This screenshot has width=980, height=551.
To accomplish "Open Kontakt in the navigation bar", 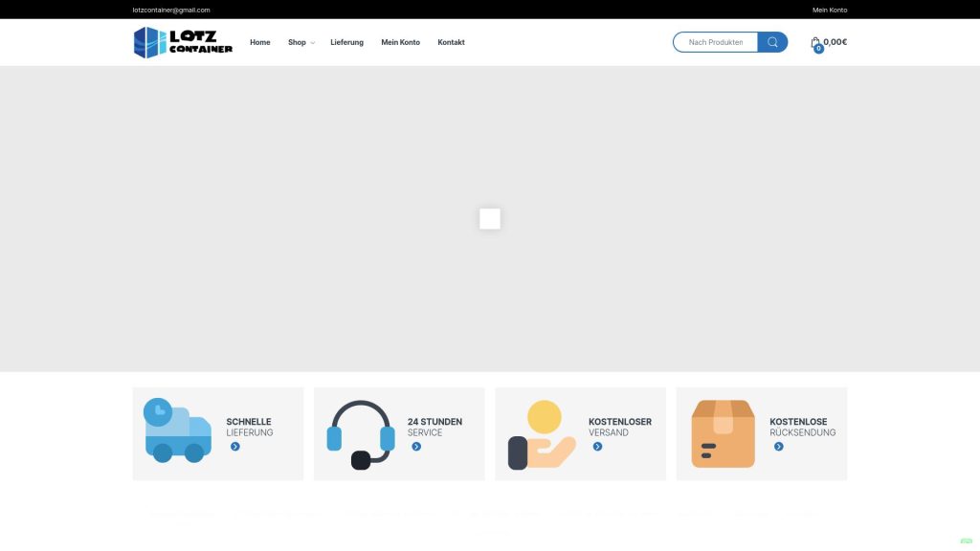I will (451, 42).
